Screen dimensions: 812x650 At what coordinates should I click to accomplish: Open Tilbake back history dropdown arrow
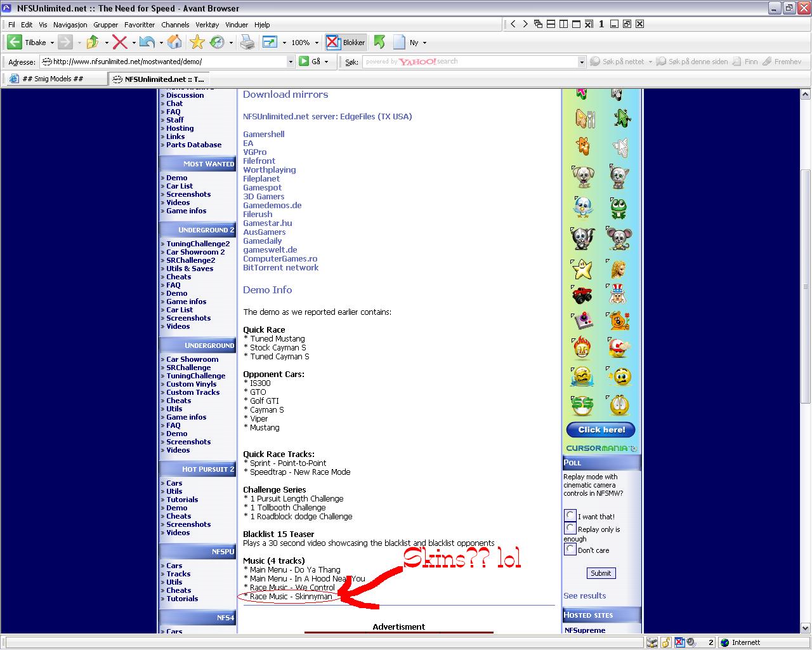click(x=52, y=43)
